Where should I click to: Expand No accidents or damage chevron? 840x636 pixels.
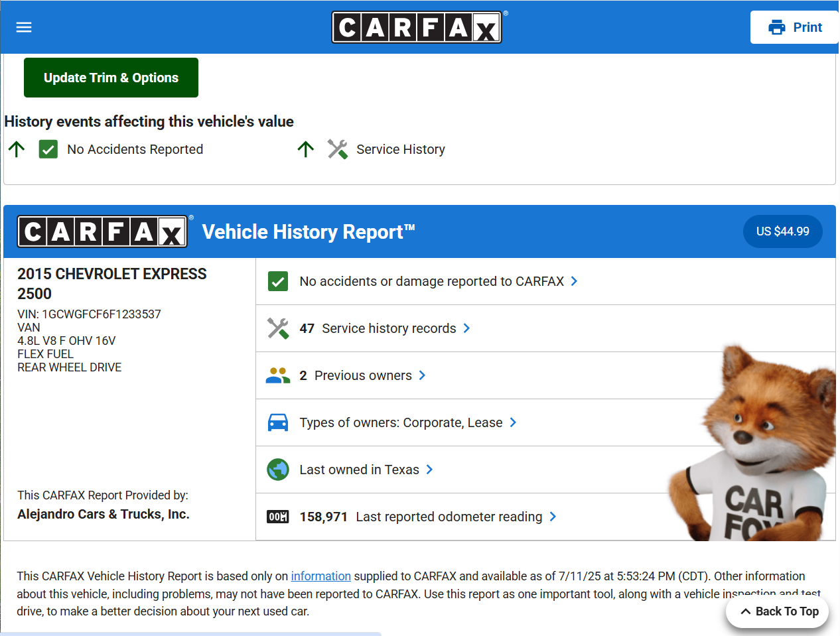point(574,281)
